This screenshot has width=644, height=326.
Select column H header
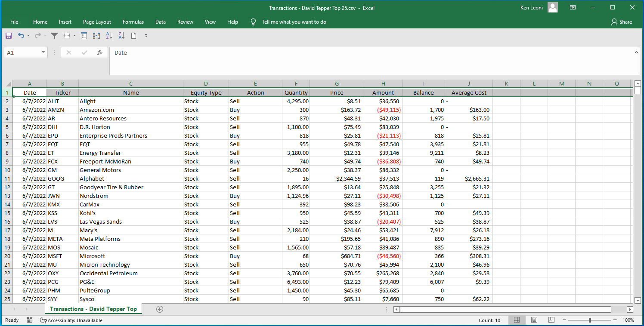[383, 84]
